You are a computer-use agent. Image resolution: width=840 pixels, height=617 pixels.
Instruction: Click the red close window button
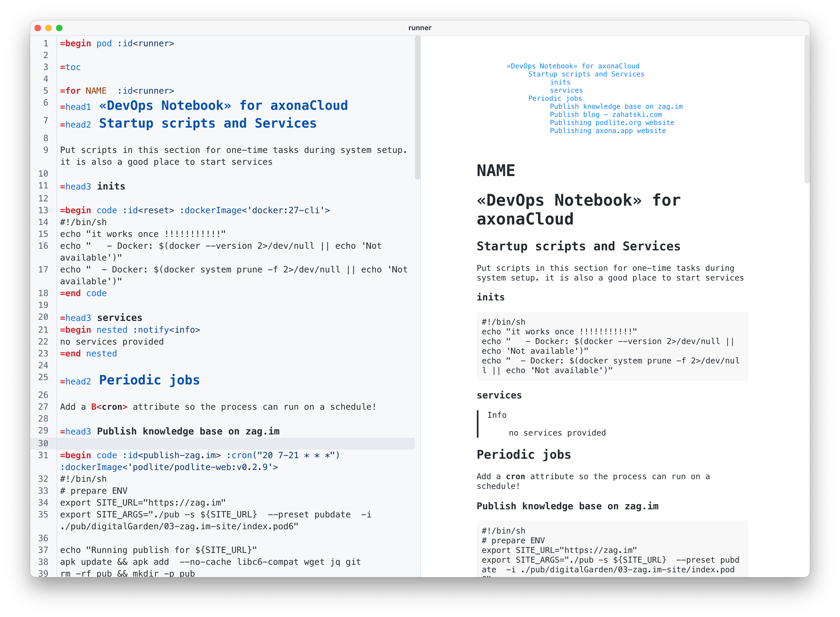(38, 28)
